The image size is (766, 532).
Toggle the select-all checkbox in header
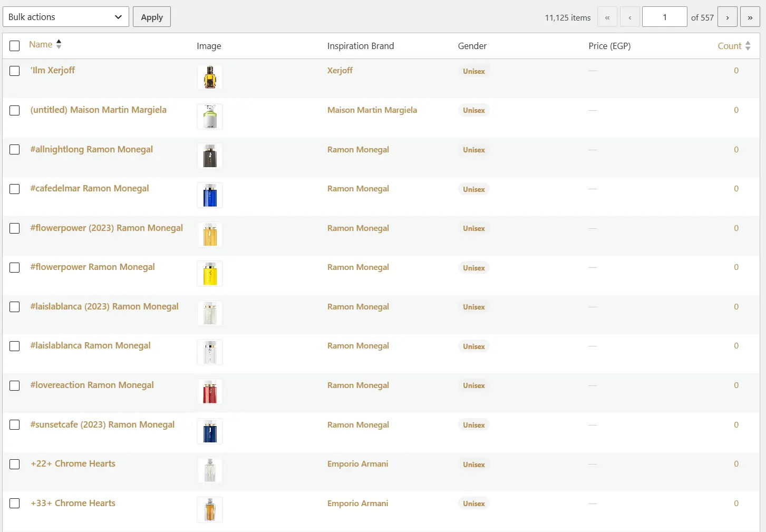coord(15,46)
